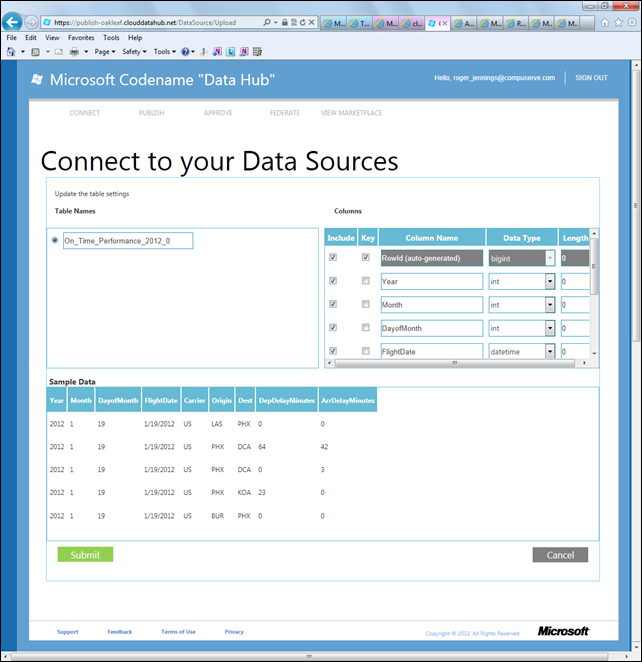Click the Year column name text field

[432, 281]
